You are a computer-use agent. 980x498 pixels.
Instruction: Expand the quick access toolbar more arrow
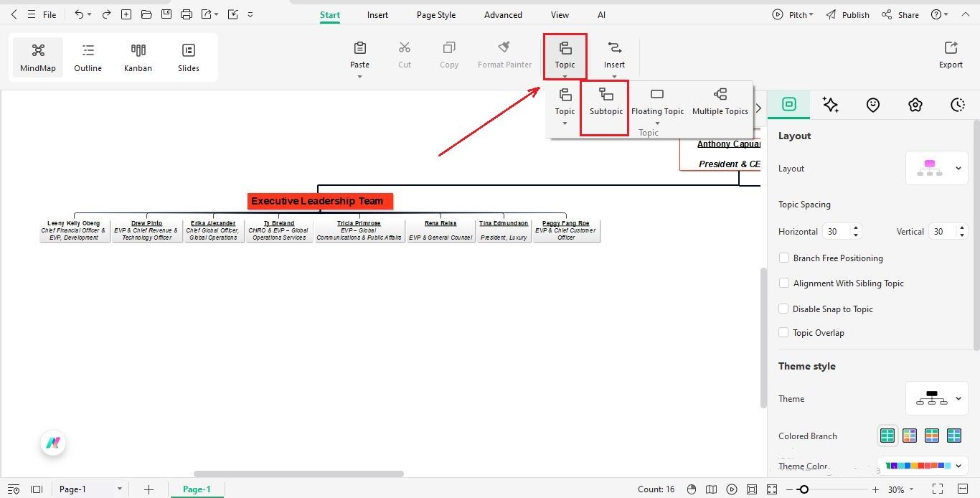[x=250, y=14]
